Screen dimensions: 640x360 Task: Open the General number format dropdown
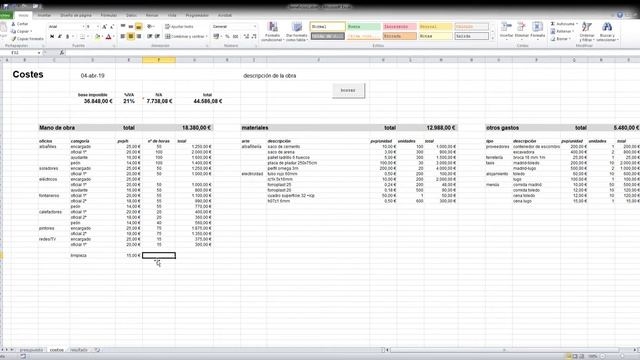point(255,27)
